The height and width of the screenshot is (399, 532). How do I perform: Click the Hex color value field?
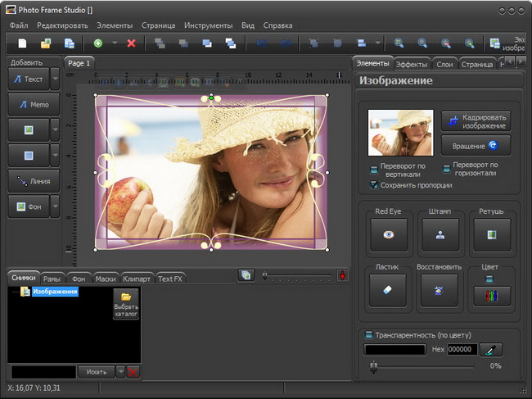click(462, 350)
